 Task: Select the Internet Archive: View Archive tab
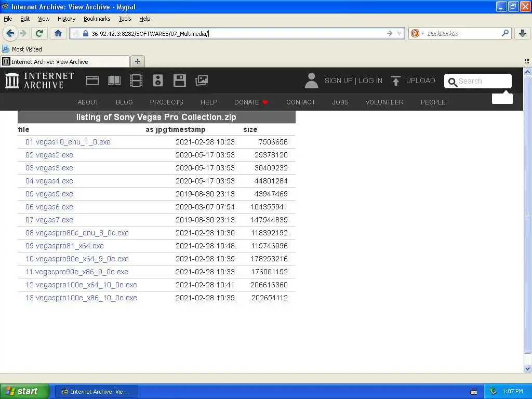tap(65, 61)
